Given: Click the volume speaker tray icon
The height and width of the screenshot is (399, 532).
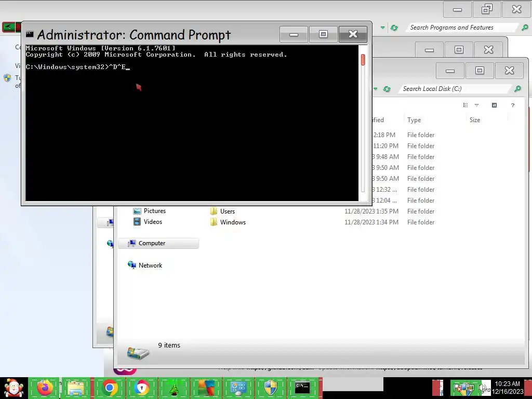Looking at the screenshot, I should click(483, 388).
